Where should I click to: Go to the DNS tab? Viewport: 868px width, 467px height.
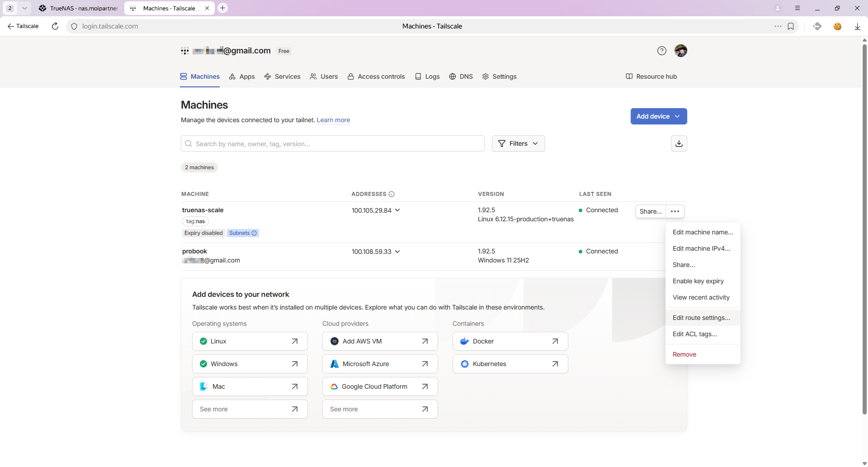461,76
